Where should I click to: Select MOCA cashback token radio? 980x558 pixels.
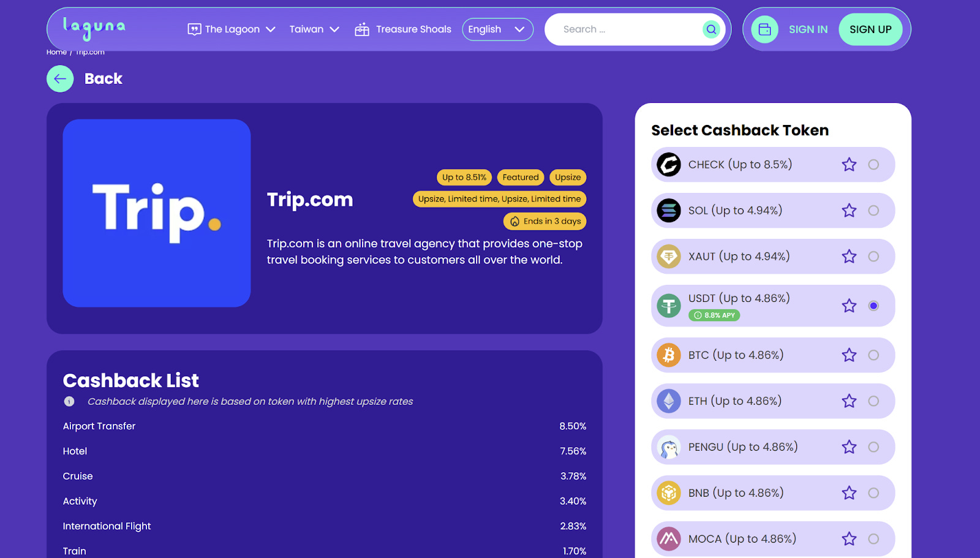873,539
